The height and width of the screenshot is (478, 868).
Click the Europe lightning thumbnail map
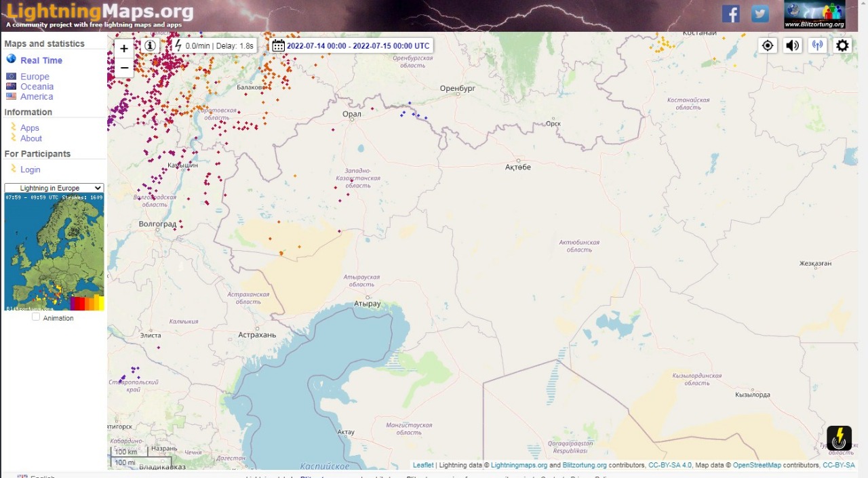tap(54, 252)
